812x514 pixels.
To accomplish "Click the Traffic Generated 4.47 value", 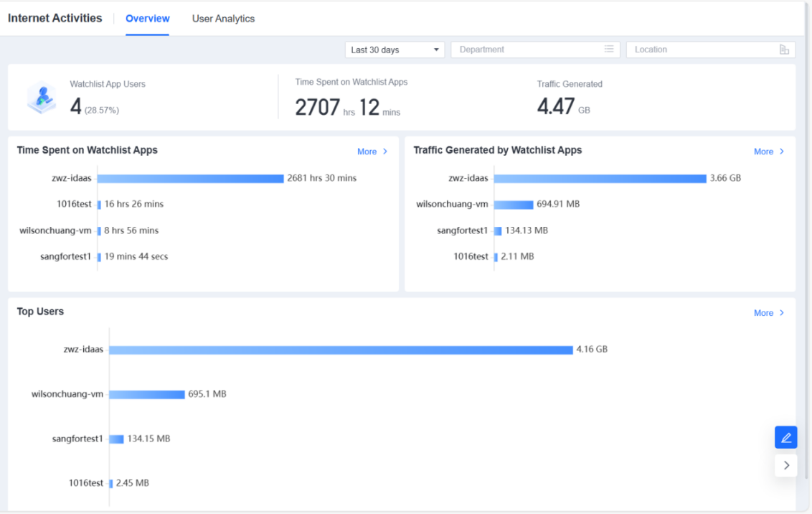I will (x=556, y=106).
